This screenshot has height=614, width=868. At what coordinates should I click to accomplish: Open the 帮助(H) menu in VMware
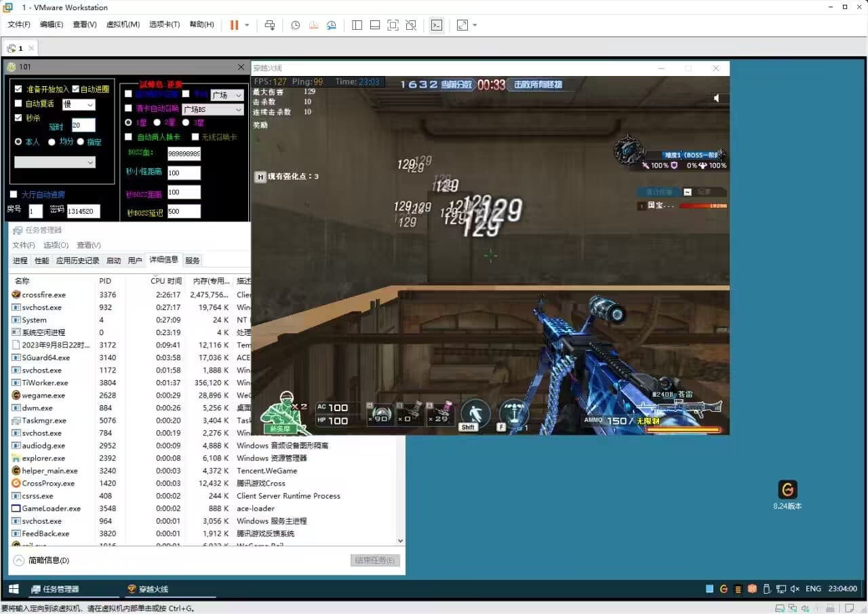pos(201,24)
